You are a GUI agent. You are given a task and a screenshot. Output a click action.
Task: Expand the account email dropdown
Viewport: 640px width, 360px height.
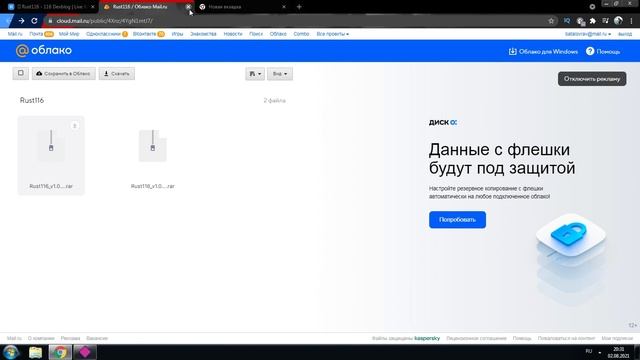tap(588, 34)
